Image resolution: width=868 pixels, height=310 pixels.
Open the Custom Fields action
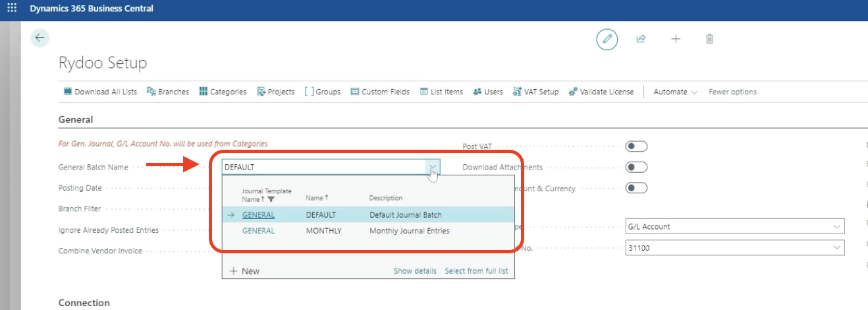(380, 92)
